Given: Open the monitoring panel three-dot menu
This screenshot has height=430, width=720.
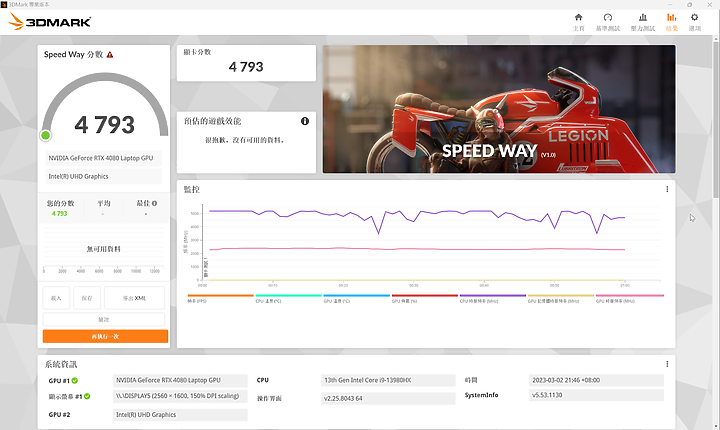Looking at the screenshot, I should pos(667,189).
